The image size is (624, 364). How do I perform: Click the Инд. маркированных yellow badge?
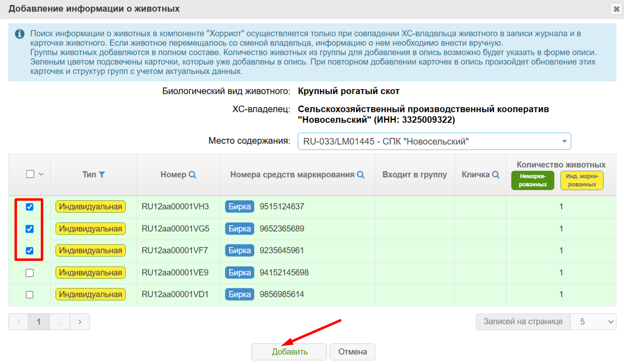(x=582, y=180)
